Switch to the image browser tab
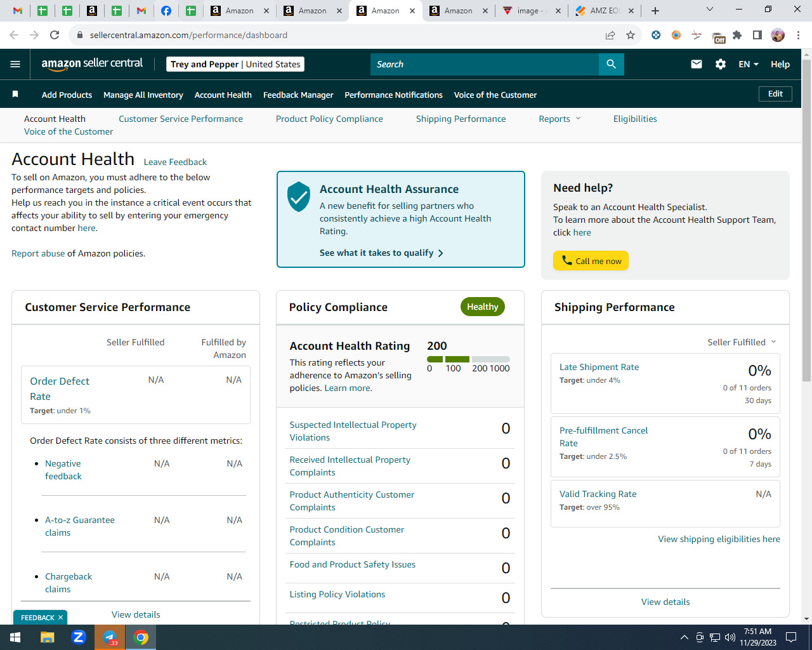812x650 pixels. point(532,11)
